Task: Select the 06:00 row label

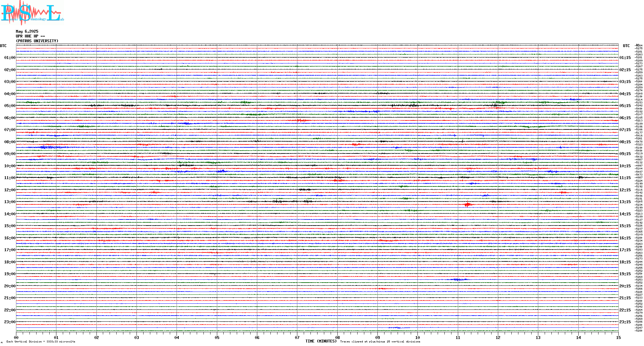Action: click(x=10, y=118)
